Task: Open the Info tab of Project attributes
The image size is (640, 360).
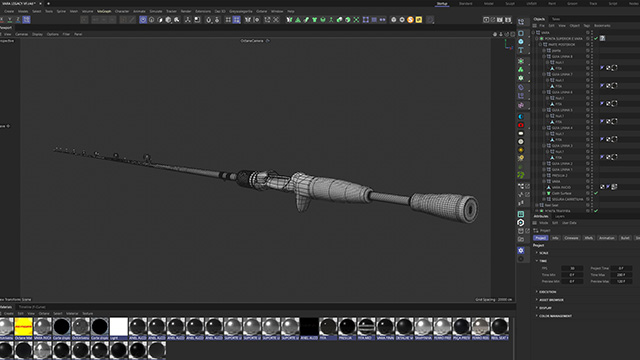Action: [x=555, y=238]
